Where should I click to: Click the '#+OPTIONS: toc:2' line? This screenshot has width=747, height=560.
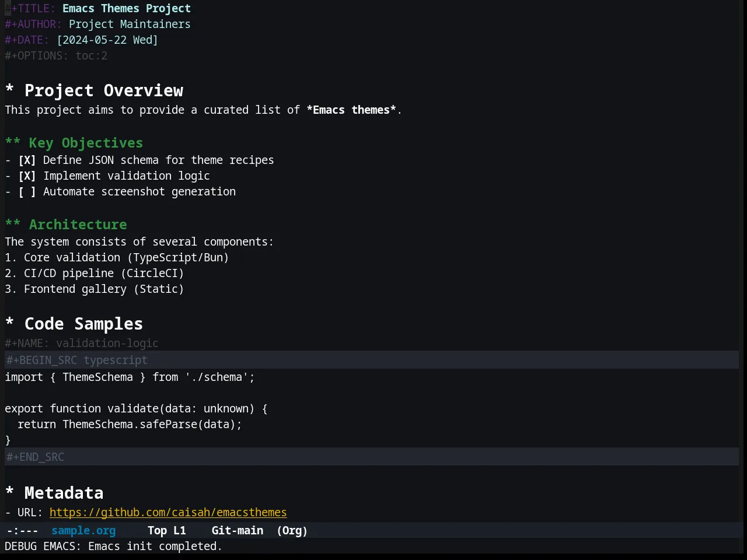click(56, 55)
